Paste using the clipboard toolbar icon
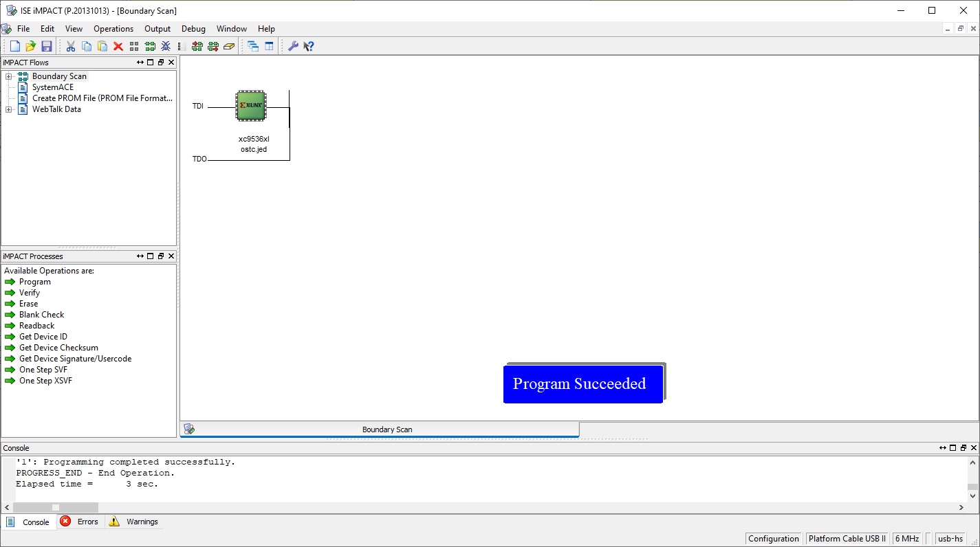This screenshot has width=980, height=547. [x=102, y=46]
